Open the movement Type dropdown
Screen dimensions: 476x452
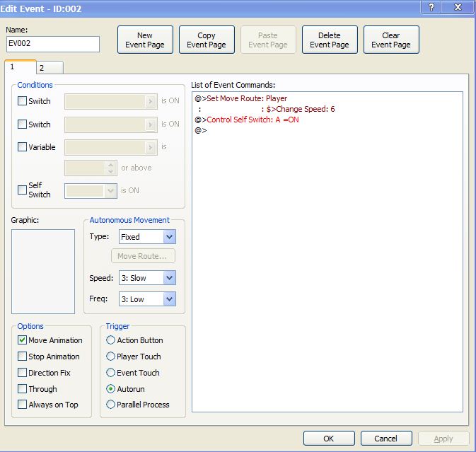coord(147,237)
